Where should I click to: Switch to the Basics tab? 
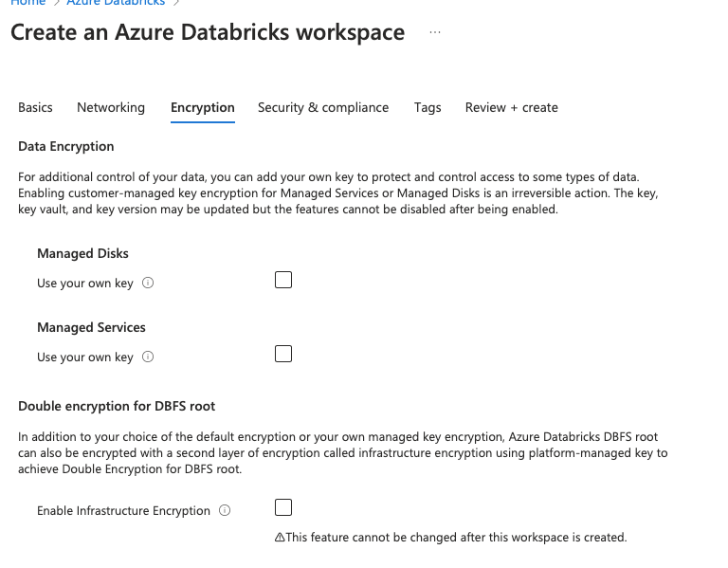35,107
